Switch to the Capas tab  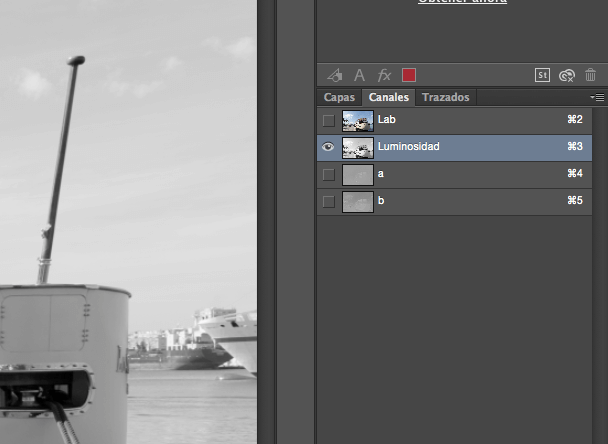point(339,97)
